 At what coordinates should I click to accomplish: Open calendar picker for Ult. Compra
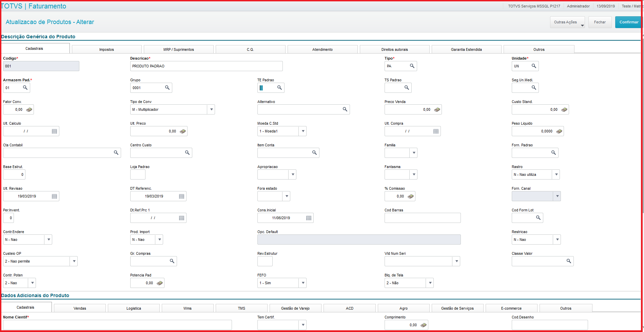[436, 131]
